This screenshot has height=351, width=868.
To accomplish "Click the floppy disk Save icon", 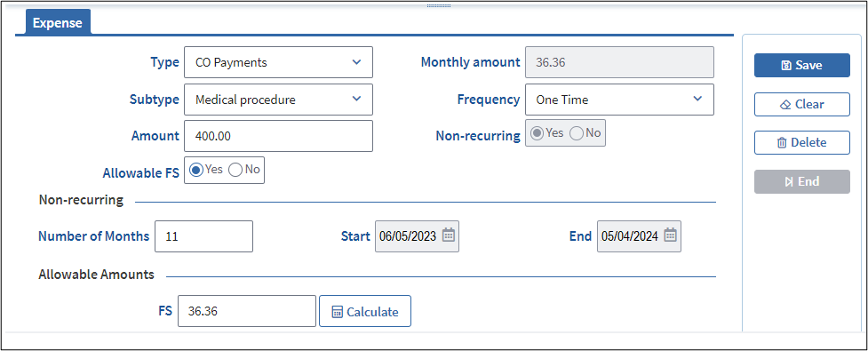I will click(786, 66).
